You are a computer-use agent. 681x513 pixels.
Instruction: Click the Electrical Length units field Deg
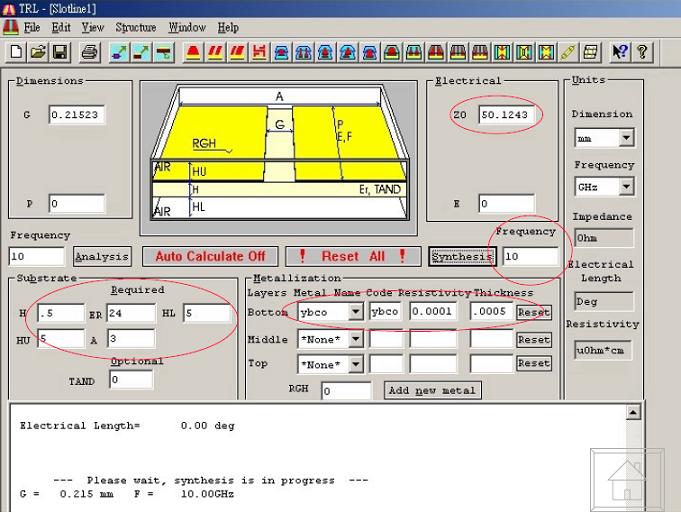[603, 301]
